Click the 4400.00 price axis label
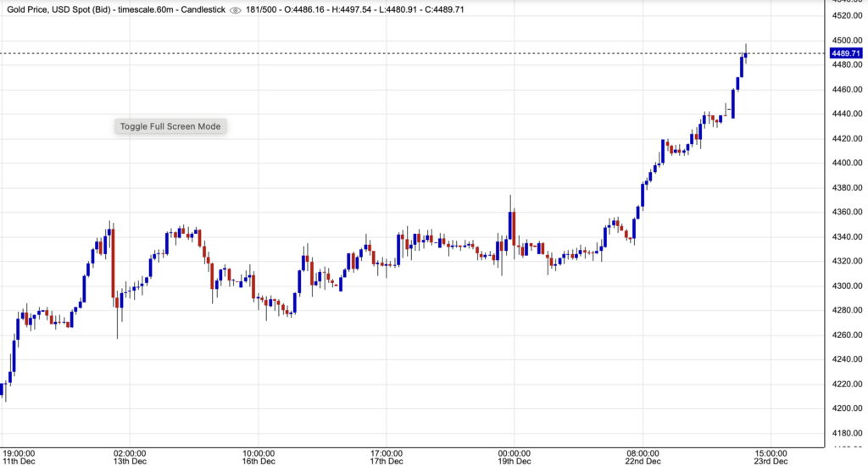Viewport: 868px width, 466px height. pos(847,163)
